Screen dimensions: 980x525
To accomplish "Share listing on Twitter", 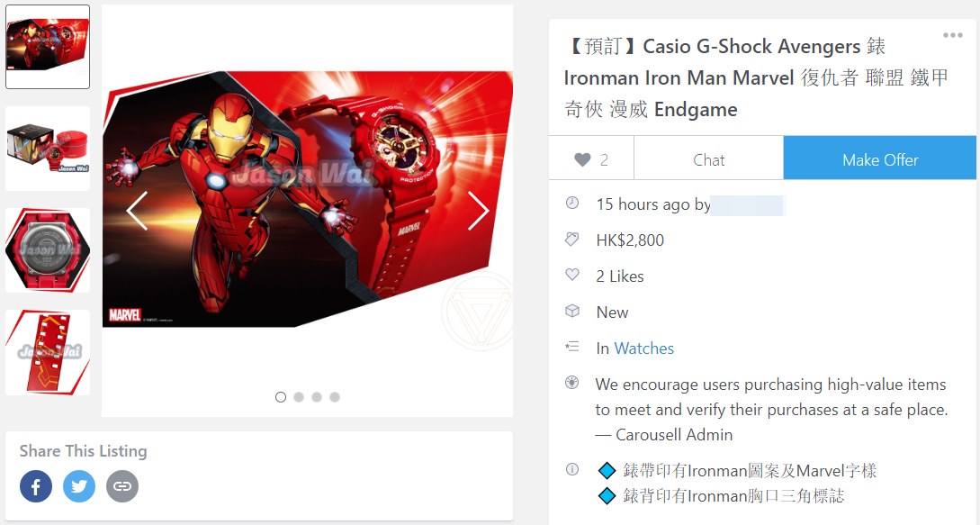I will 79,486.
